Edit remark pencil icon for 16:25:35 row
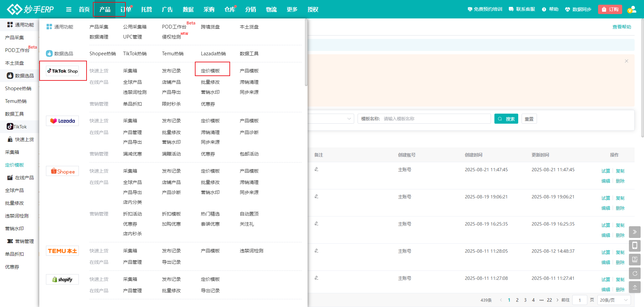The image size is (644, 307). (316, 224)
